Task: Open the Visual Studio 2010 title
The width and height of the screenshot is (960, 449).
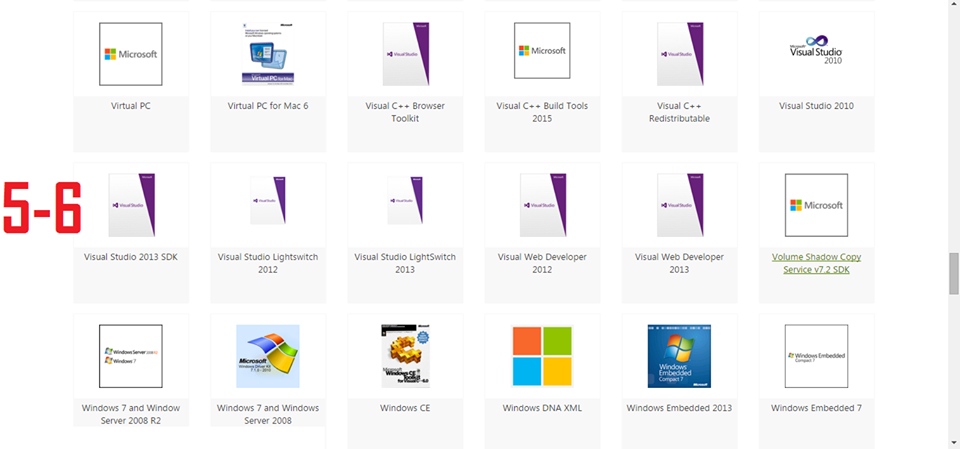Action: pyautogui.click(x=817, y=106)
